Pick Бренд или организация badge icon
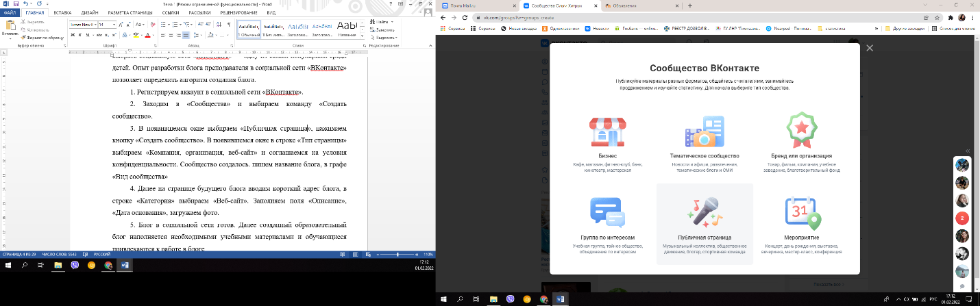Screen dimensions: 980x306 pos(800,131)
